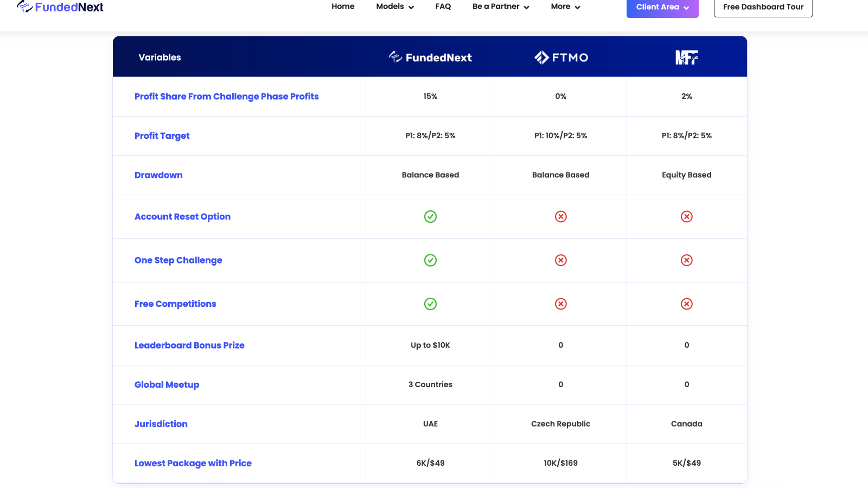Click the Jurisdiction row label
The image size is (868, 488).
point(161,424)
